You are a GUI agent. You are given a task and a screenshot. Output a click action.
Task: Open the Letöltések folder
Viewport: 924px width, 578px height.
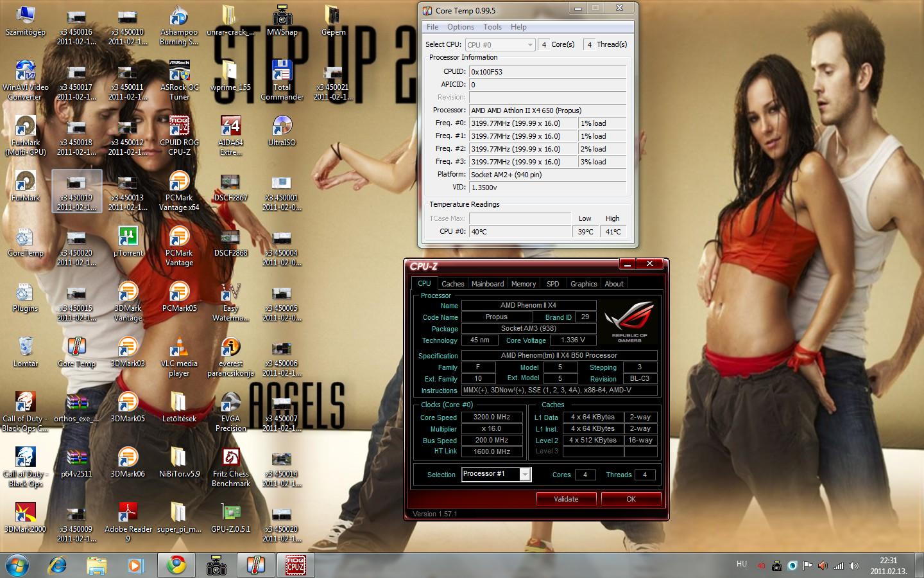179,407
